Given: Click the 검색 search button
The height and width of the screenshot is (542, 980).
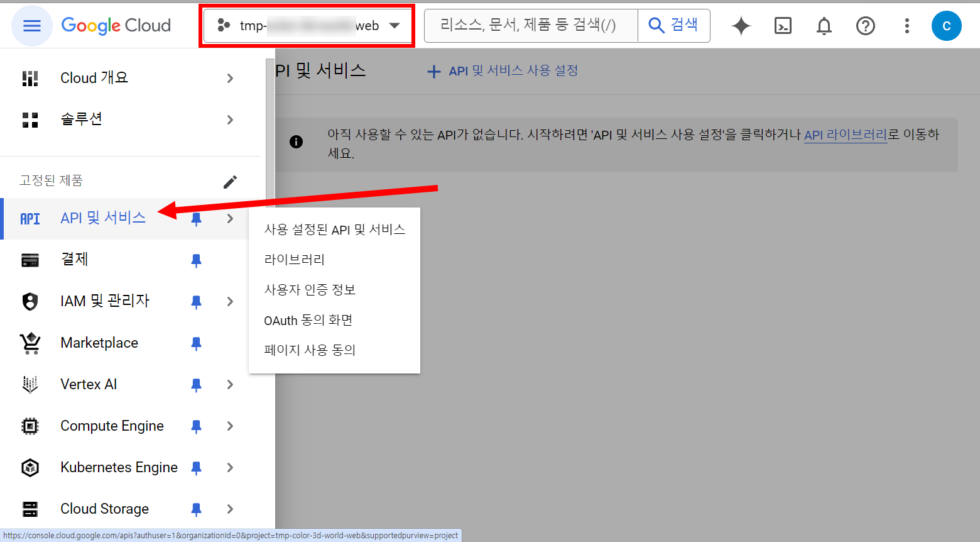Looking at the screenshot, I should (674, 26).
